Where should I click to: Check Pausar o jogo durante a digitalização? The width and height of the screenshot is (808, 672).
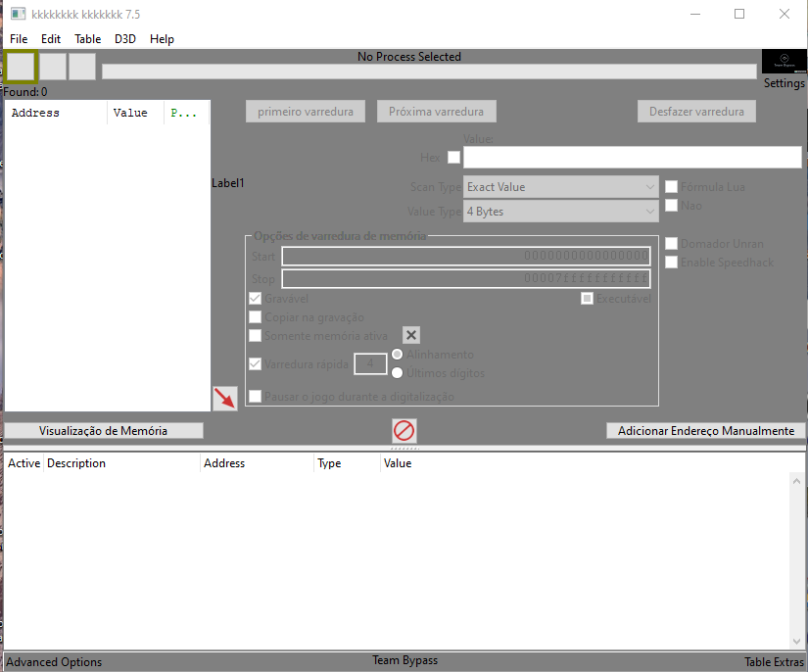click(256, 397)
